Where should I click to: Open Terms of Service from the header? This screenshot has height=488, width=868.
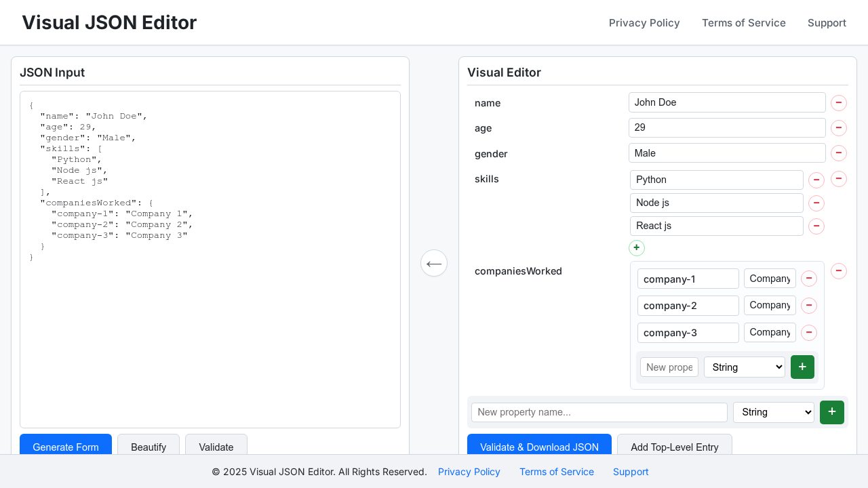click(x=743, y=22)
